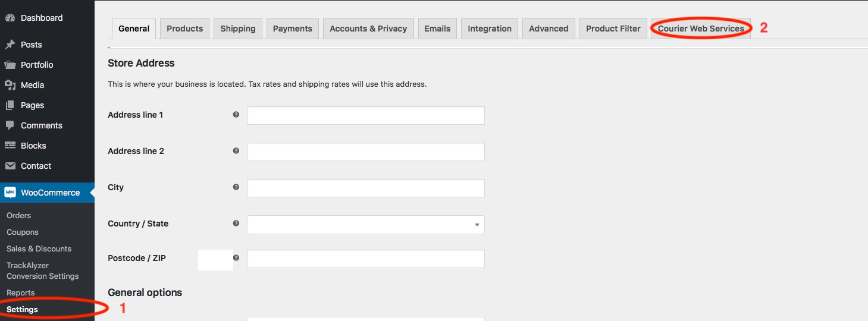Viewport: 868px width, 321px height.
Task: Click help icon beside Address line 1
Action: point(236,114)
